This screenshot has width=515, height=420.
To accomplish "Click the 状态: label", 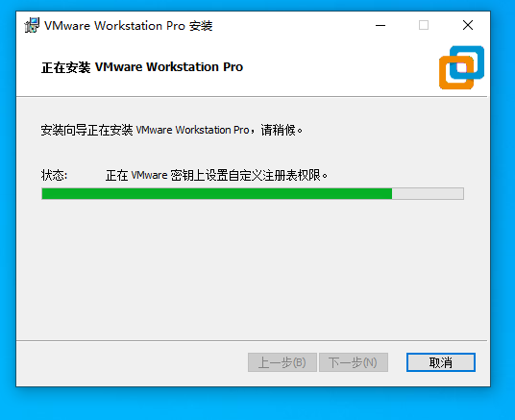I will coord(54,175).
